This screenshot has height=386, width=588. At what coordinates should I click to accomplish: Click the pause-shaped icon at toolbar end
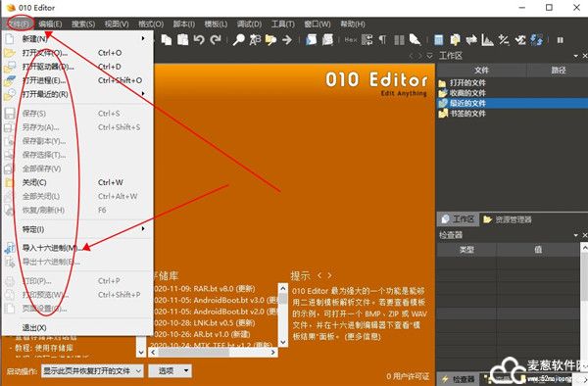coord(561,40)
